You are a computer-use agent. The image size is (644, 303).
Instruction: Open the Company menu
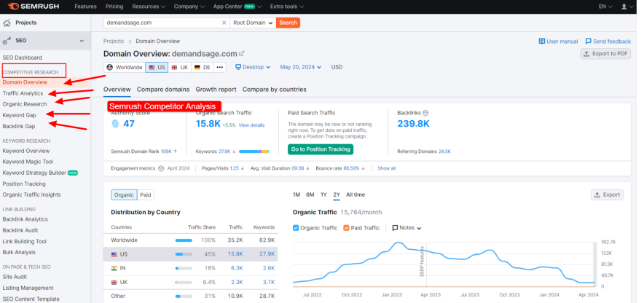click(x=189, y=7)
